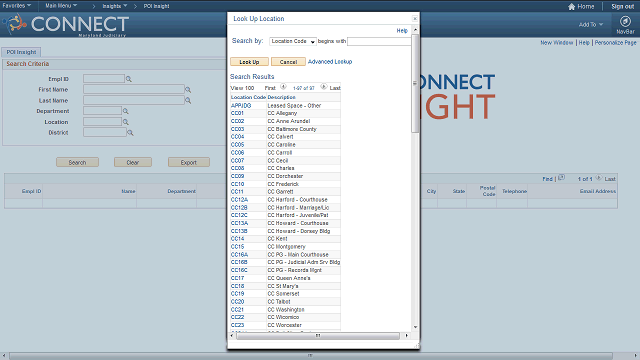640x360 pixels.
Task: Show next results arrow in lookup dialog
Action: pos(324,87)
